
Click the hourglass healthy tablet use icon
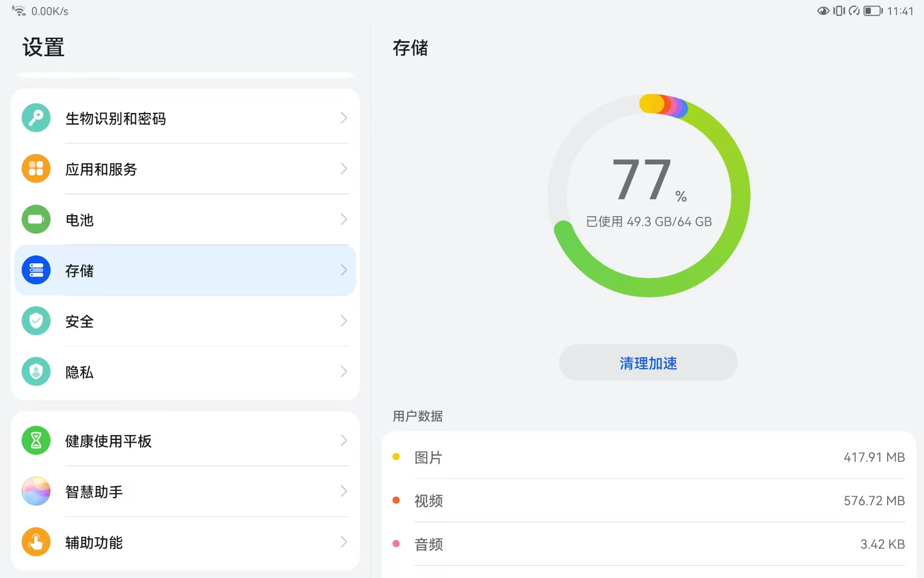(x=36, y=440)
